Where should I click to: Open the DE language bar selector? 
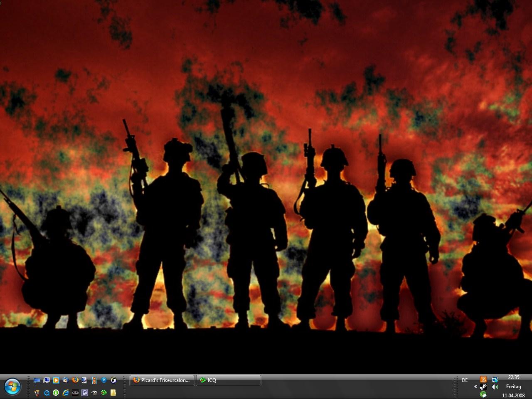tap(465, 380)
